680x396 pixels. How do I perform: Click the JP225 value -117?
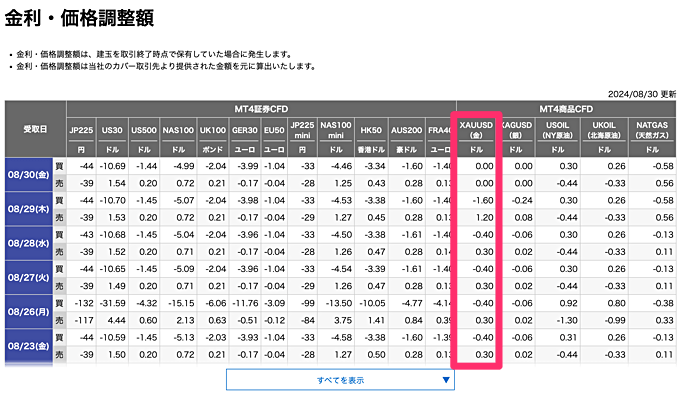85,321
